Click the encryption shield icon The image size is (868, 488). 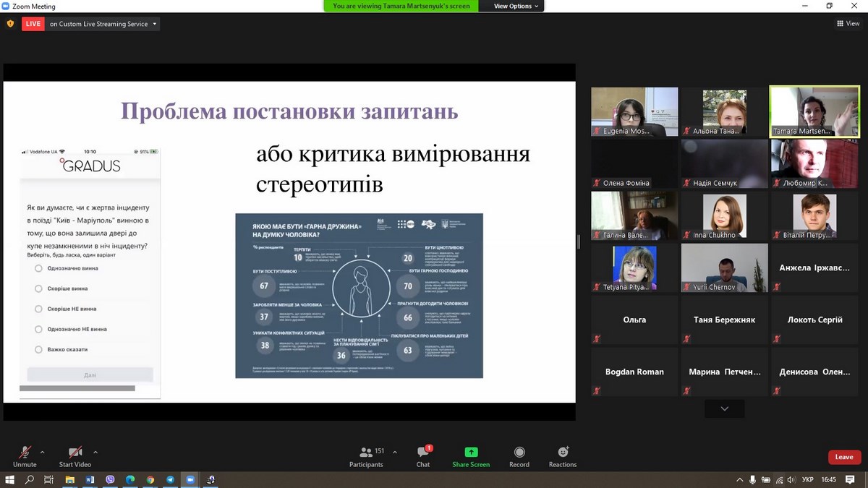coord(10,24)
